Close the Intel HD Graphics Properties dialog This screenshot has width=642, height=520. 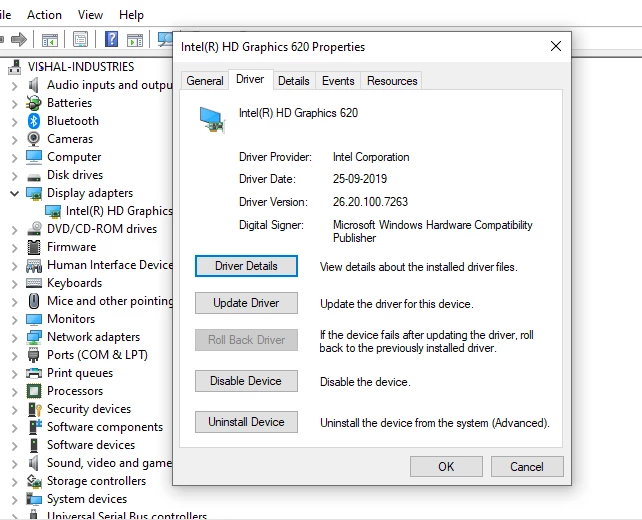[556, 46]
